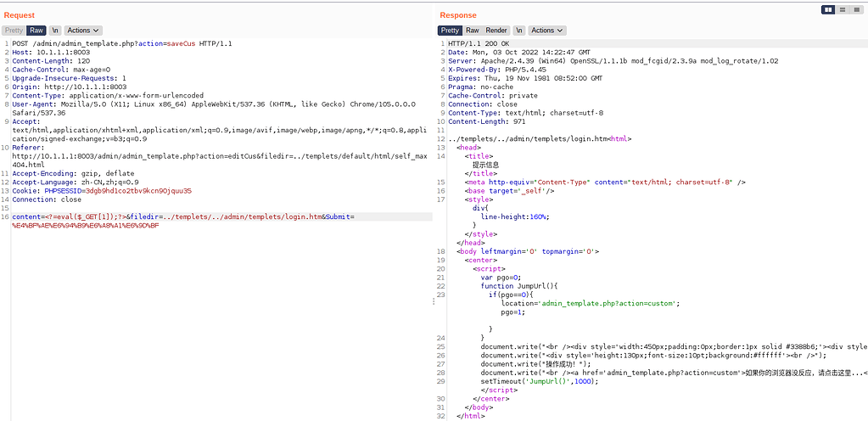Click the Cookie PHPSESSID header line
Image resolution: width=868 pixels, height=421 pixels.
coord(102,191)
